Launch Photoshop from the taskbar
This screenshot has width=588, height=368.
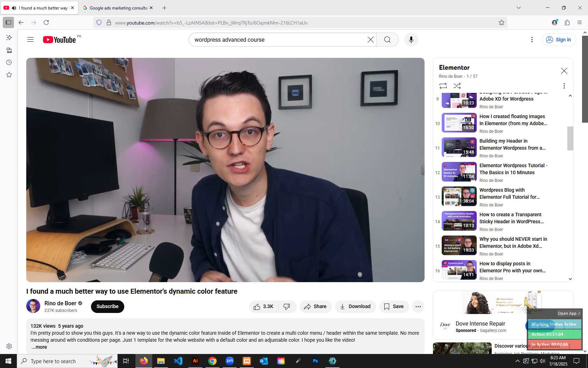(315, 361)
